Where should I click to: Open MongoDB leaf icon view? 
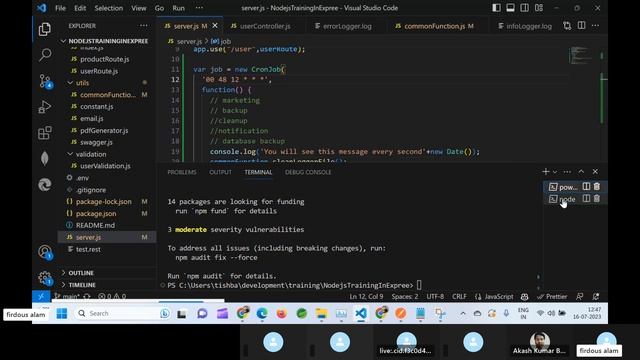[44, 158]
